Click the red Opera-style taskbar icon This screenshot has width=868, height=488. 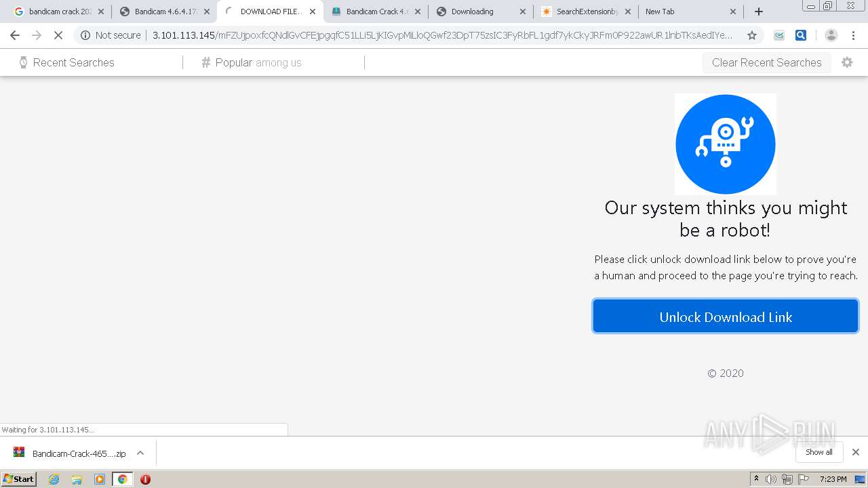coord(145,479)
